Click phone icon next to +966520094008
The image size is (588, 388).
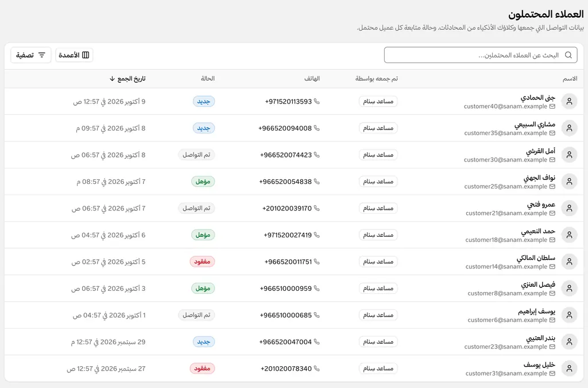[x=317, y=128]
